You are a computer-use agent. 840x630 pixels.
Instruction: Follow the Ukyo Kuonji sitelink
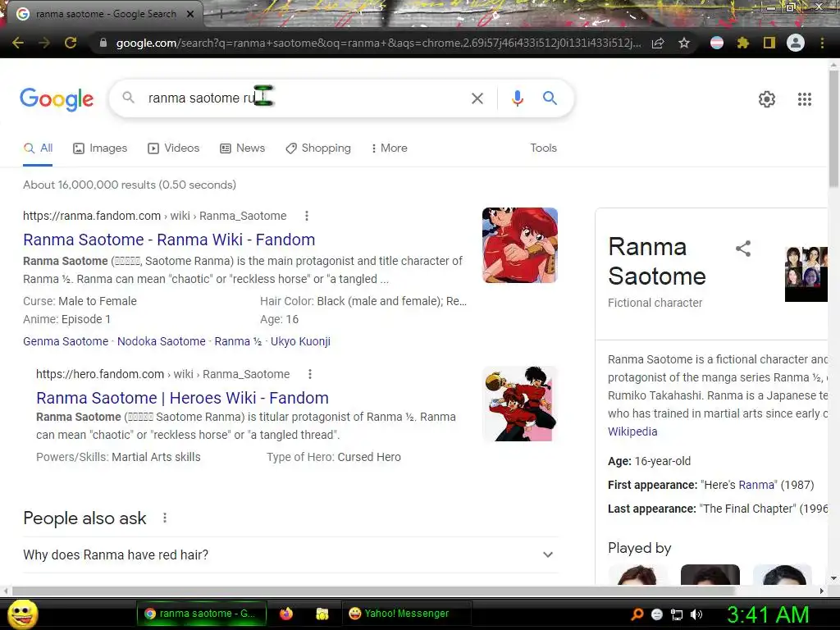[x=300, y=341]
